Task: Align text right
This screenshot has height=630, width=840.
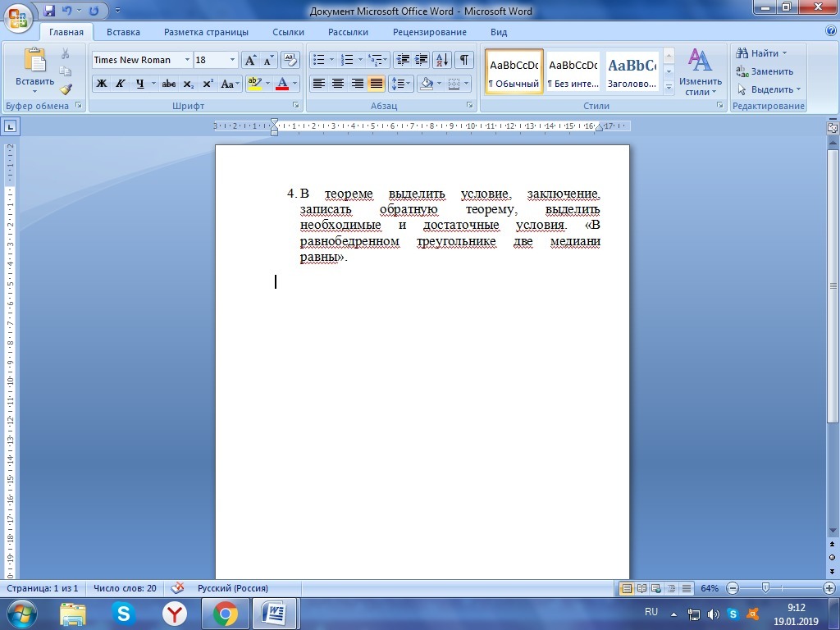Action: click(357, 84)
